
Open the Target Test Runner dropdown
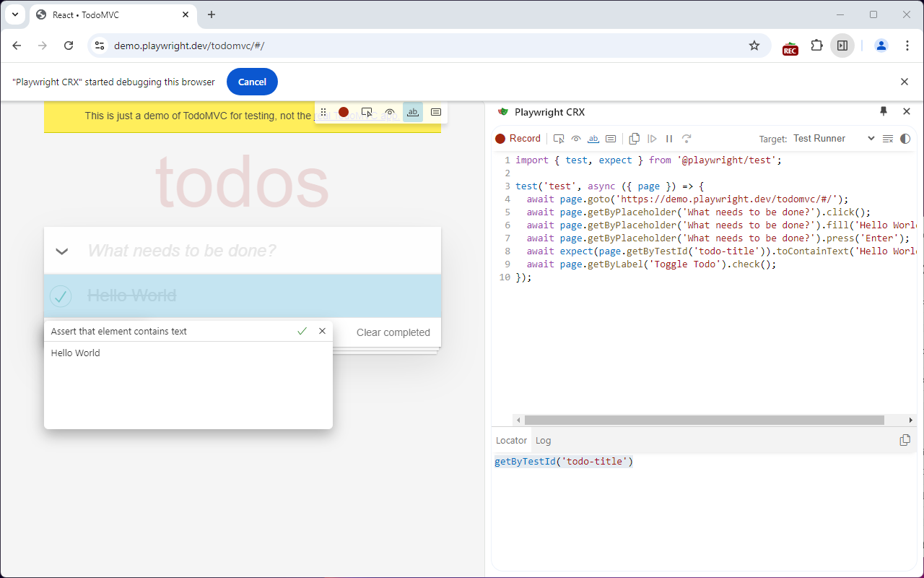[833, 139]
